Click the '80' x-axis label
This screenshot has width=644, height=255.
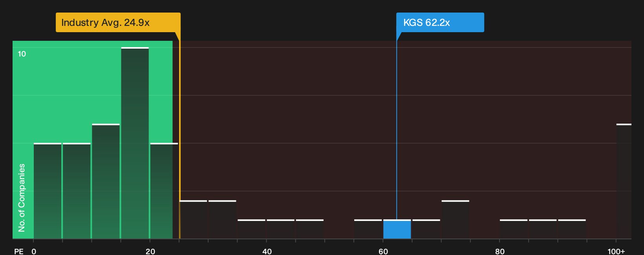point(499,251)
